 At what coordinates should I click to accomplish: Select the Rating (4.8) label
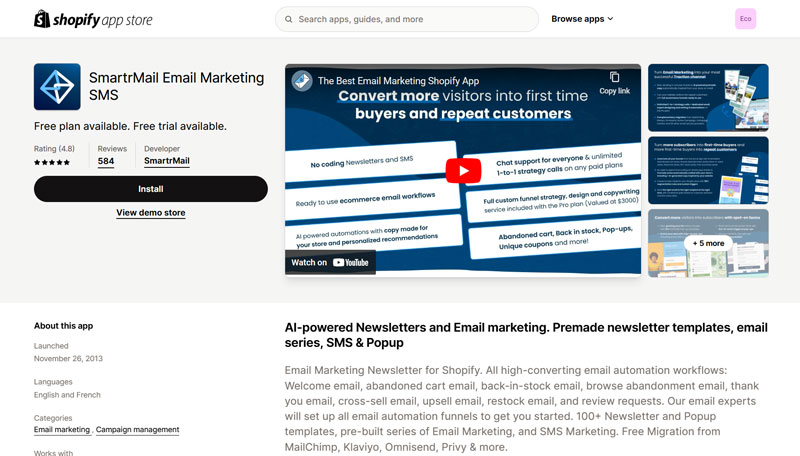pos(54,148)
